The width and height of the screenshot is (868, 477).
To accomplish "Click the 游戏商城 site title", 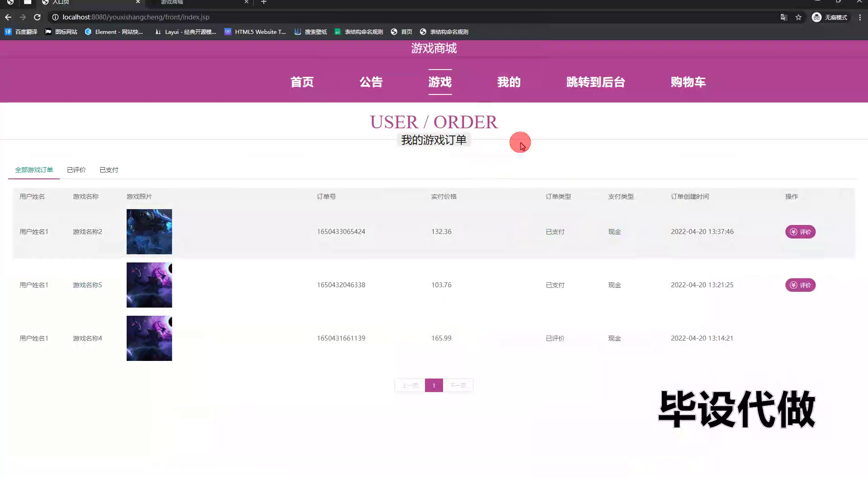I will point(434,48).
